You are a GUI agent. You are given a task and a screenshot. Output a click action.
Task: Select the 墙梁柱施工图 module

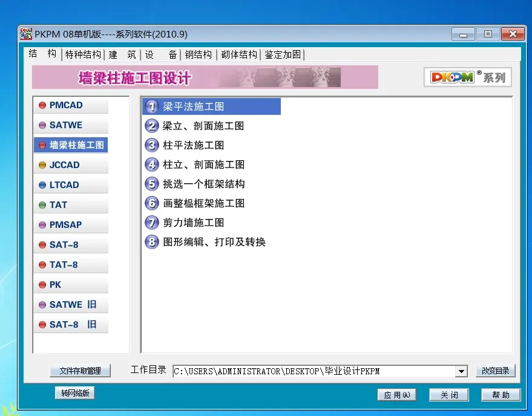(71, 145)
